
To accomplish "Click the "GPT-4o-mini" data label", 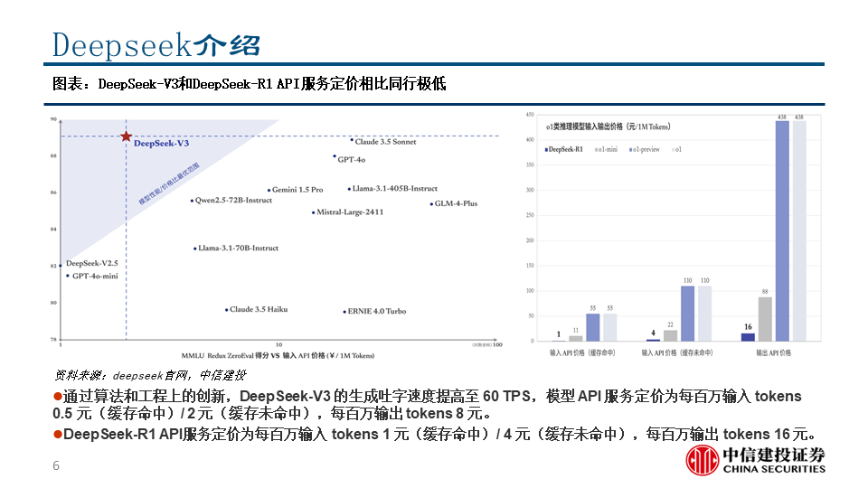I will coord(95,277).
